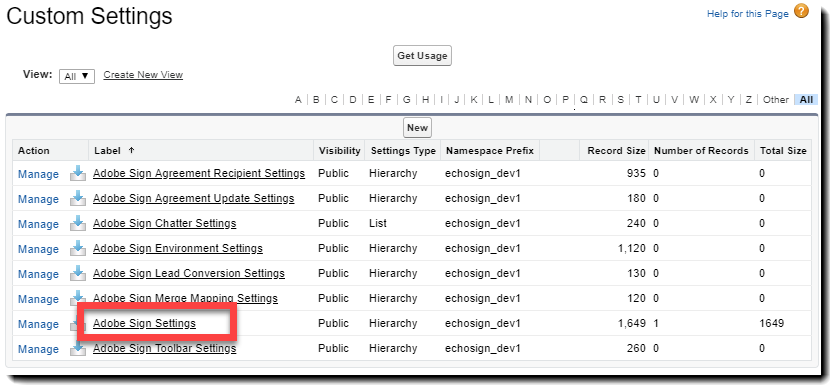Click record size value 1,649
Image resolution: width=830 pixels, height=385 pixels.
pos(631,323)
